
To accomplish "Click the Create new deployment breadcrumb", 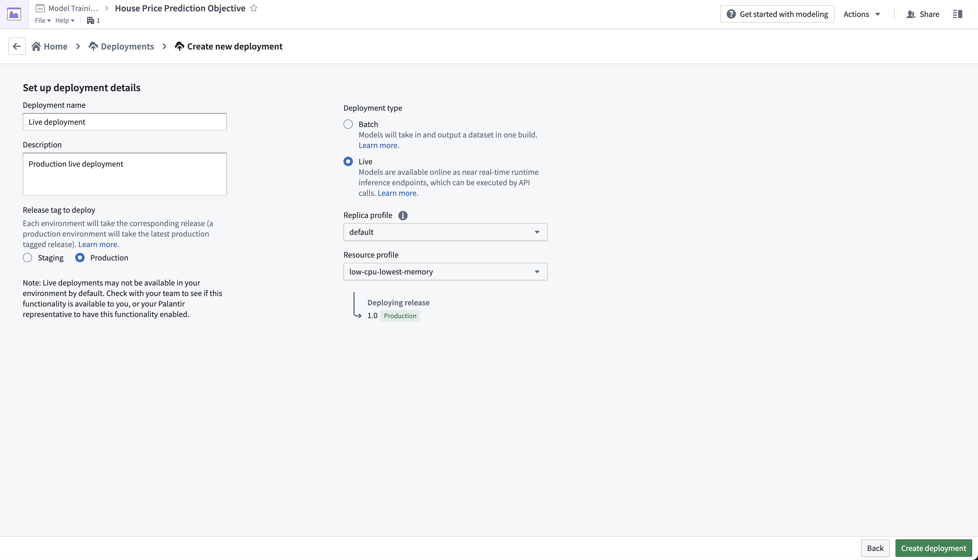I will point(229,47).
